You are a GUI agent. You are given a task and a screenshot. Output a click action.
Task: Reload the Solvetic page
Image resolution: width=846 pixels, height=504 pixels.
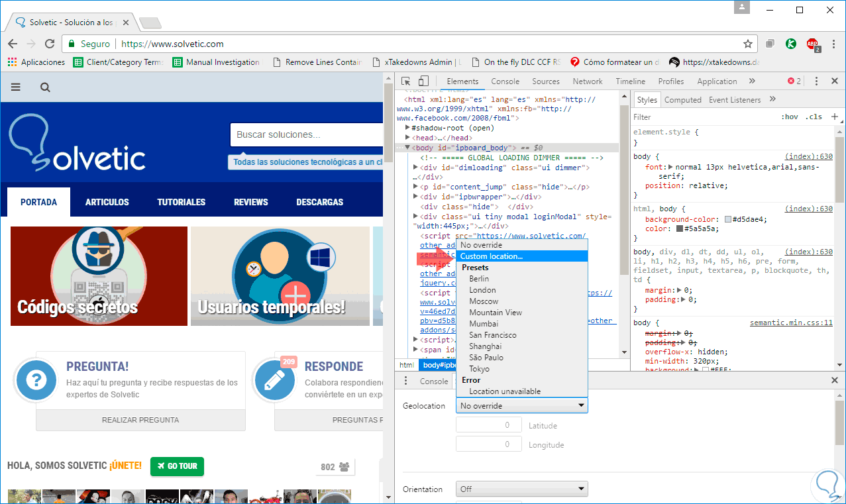[50, 44]
